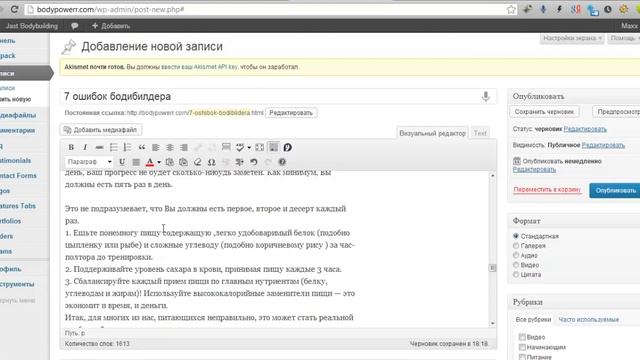Switch to the Text editor tab
Image resolution: width=640 pixels, height=360 pixels.
pyautogui.click(x=480, y=133)
